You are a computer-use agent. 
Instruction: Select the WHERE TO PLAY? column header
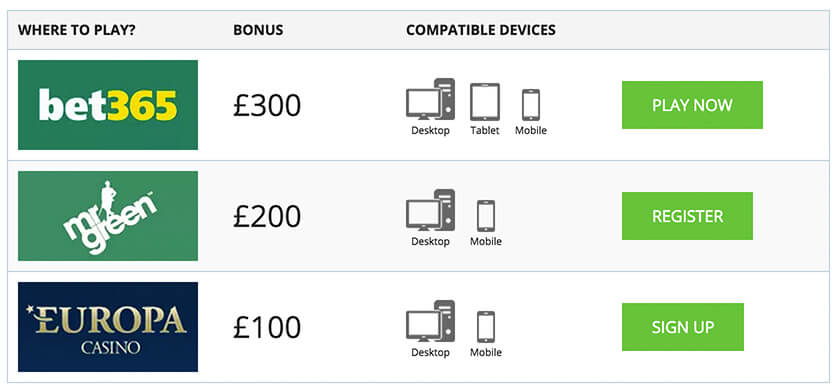(77, 30)
